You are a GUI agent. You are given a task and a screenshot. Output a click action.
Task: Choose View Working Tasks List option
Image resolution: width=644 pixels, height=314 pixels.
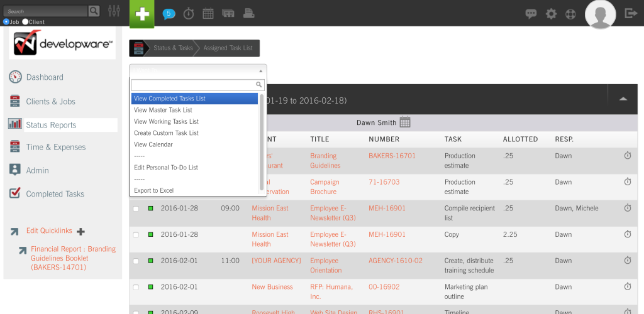tap(195, 121)
